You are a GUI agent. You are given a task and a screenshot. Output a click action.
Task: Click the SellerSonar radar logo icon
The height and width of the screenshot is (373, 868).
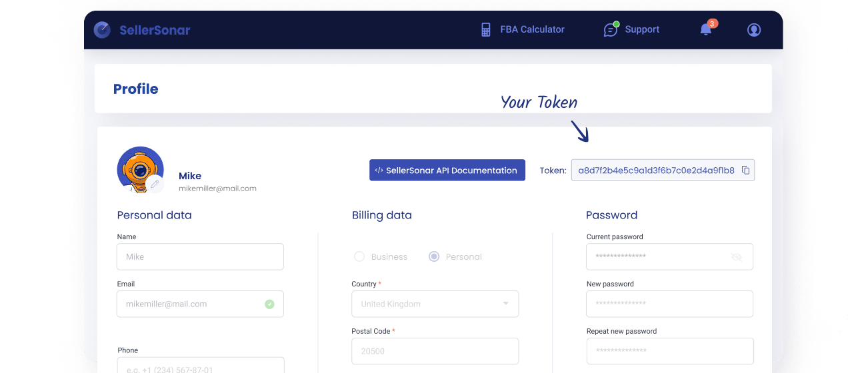pyautogui.click(x=102, y=30)
